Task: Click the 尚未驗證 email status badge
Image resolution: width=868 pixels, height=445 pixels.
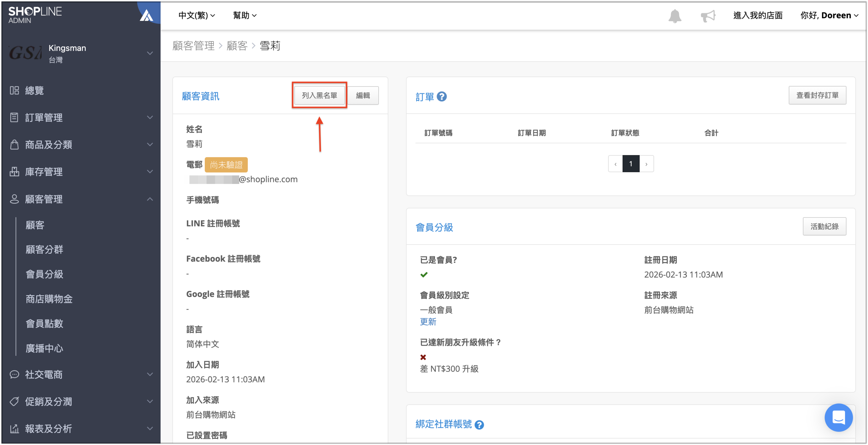Action: pos(226,165)
